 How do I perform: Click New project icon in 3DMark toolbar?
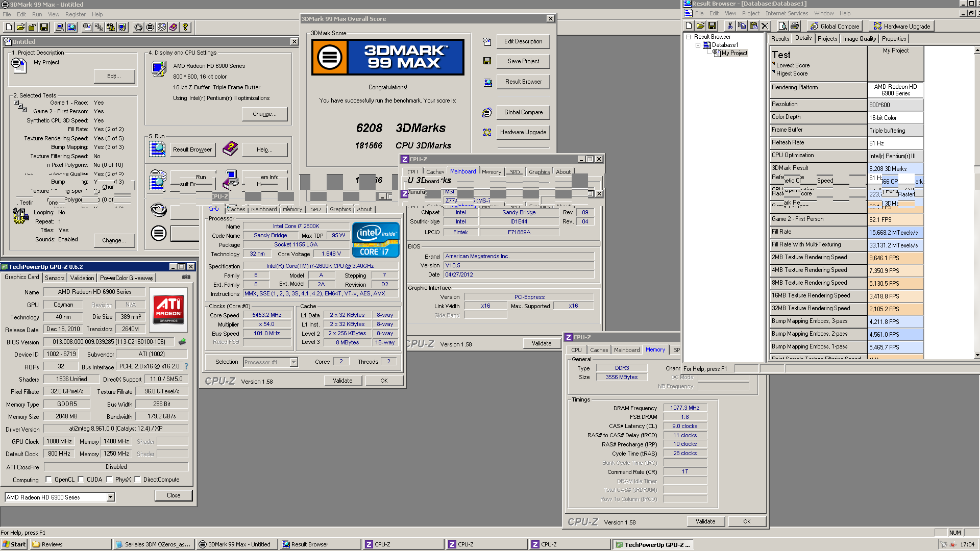coord(9,27)
